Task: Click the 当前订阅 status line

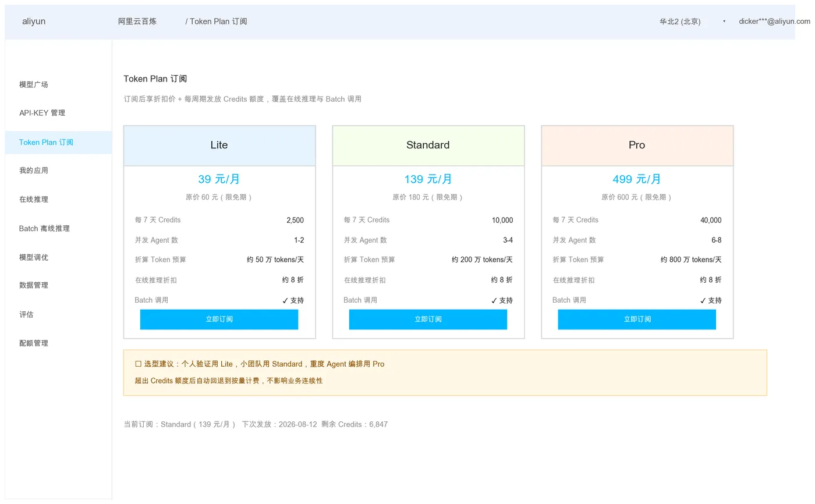Action: click(256, 425)
